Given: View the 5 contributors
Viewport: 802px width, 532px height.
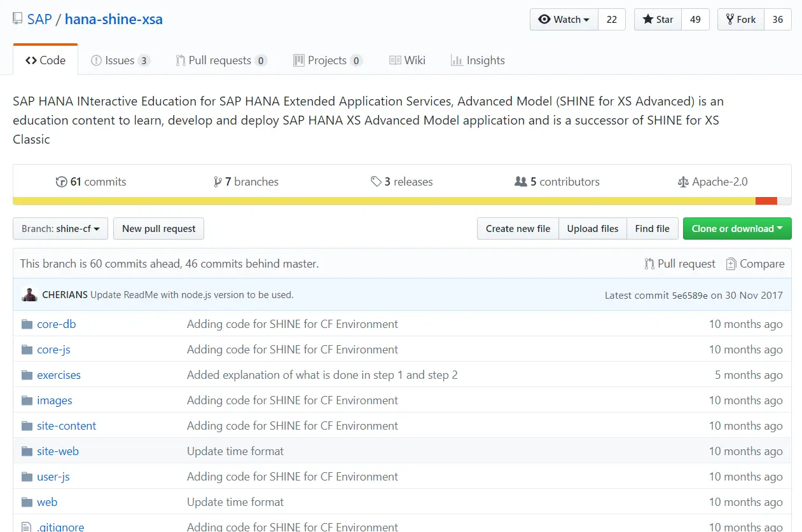Looking at the screenshot, I should [557, 182].
